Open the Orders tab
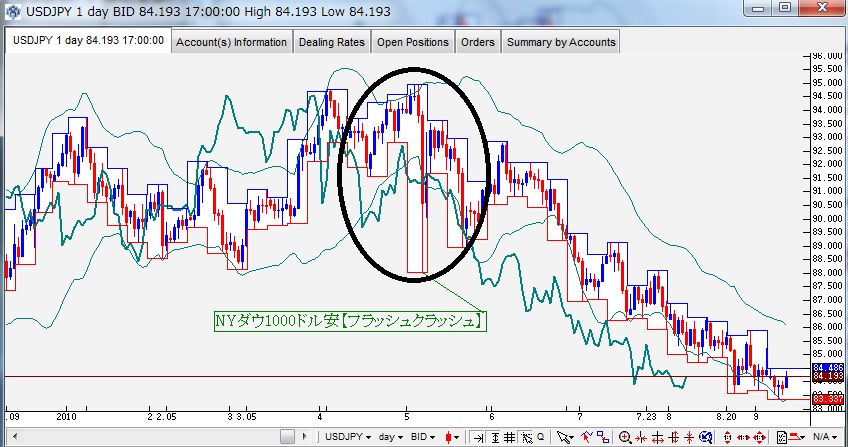 coord(478,42)
